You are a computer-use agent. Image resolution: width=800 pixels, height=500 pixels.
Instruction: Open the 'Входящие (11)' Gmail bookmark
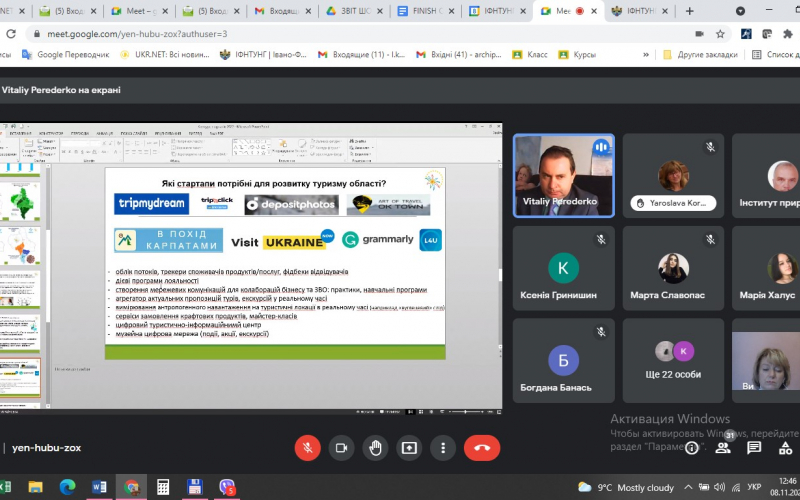[x=361, y=55]
